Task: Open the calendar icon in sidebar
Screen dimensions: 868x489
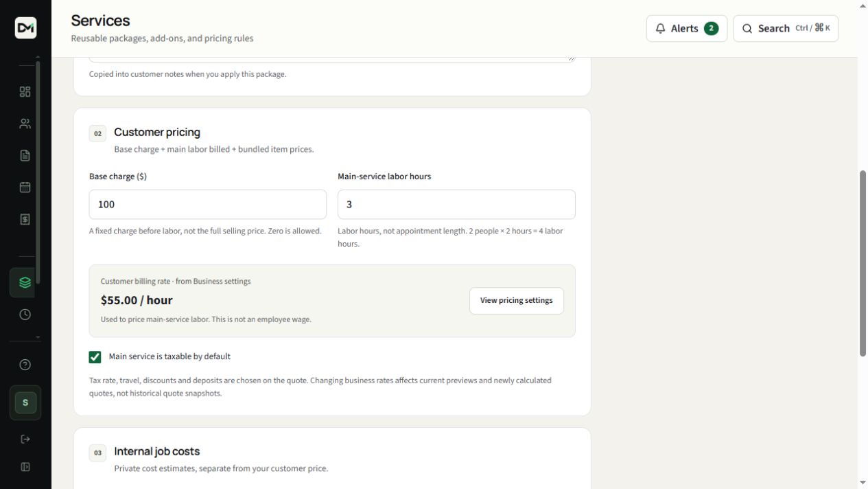Action: [25, 187]
